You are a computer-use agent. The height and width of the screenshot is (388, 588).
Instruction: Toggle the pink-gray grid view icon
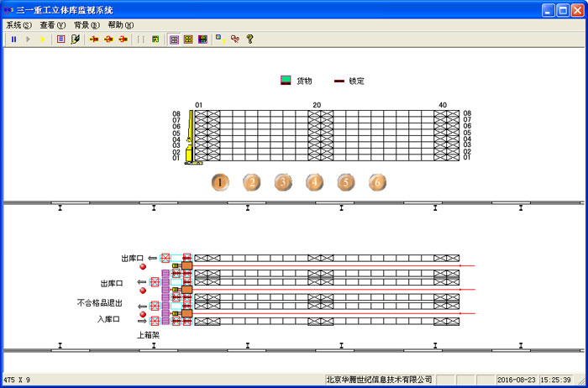tap(174, 39)
